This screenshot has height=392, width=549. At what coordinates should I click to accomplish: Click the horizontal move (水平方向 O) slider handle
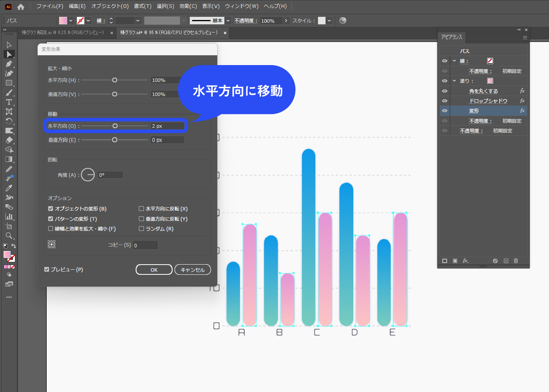coord(115,126)
